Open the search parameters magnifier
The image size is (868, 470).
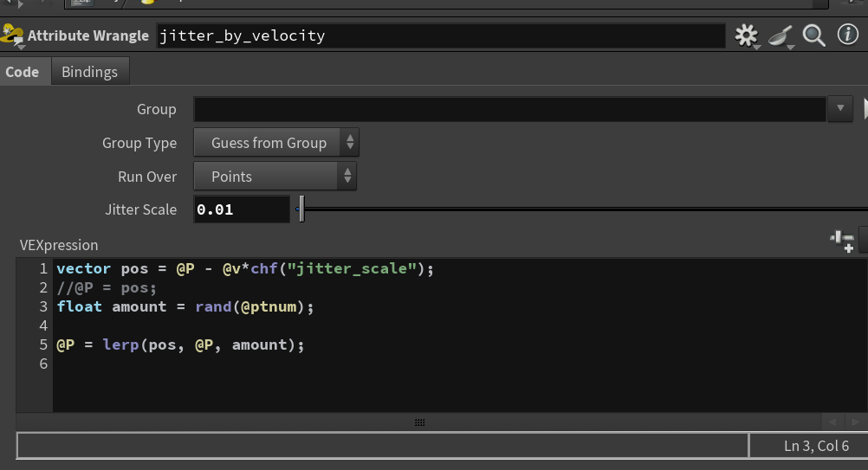(x=813, y=36)
